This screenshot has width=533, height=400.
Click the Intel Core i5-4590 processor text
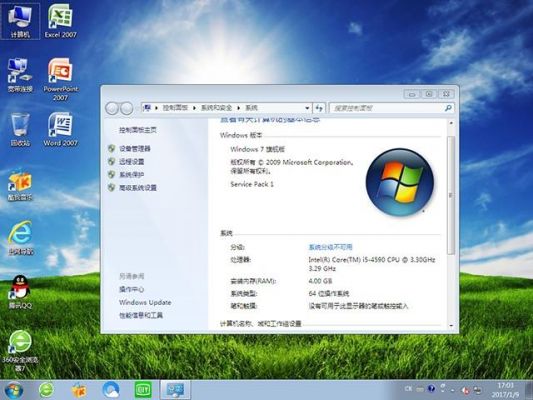click(x=372, y=264)
